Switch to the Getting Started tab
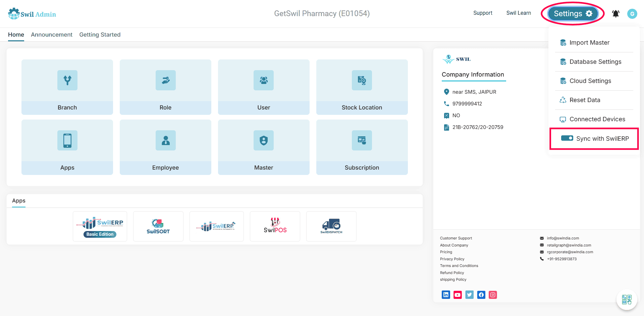 100,35
